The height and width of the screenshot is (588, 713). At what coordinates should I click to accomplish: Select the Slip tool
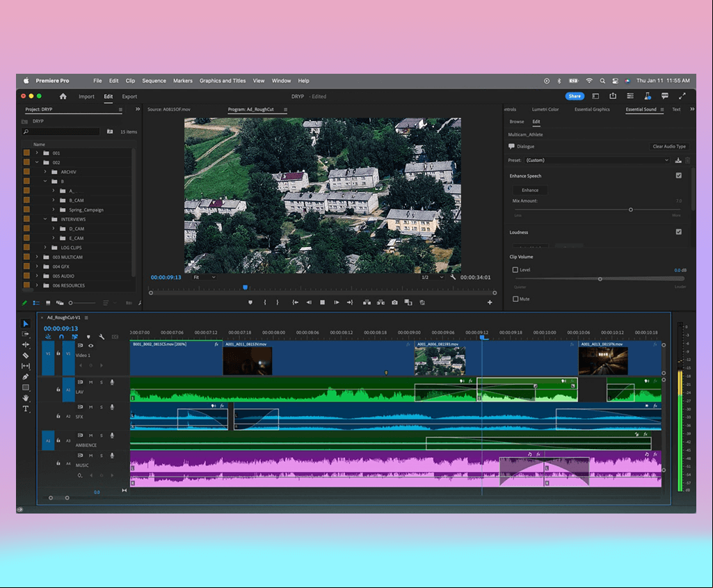[x=26, y=366]
